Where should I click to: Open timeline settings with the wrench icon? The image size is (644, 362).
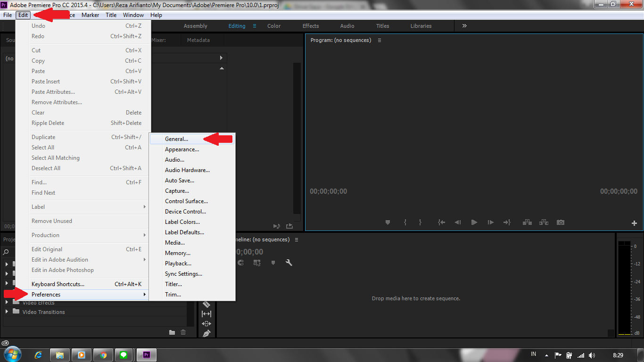click(289, 263)
